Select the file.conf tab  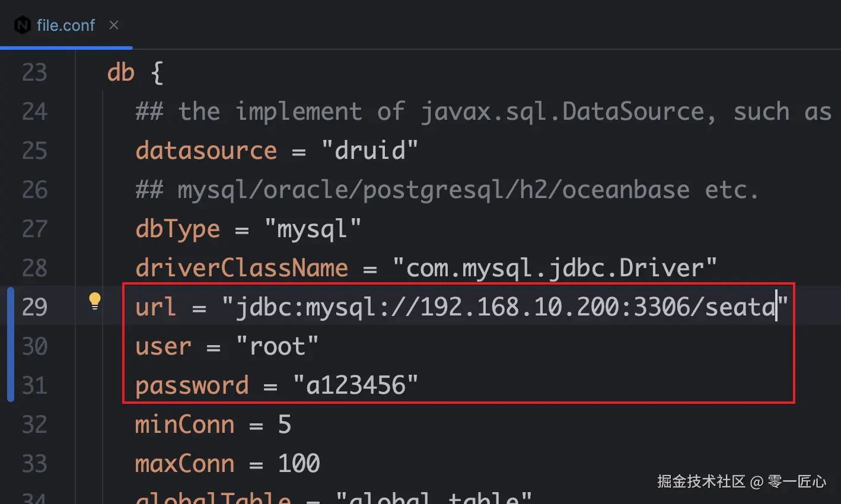pyautogui.click(x=65, y=25)
